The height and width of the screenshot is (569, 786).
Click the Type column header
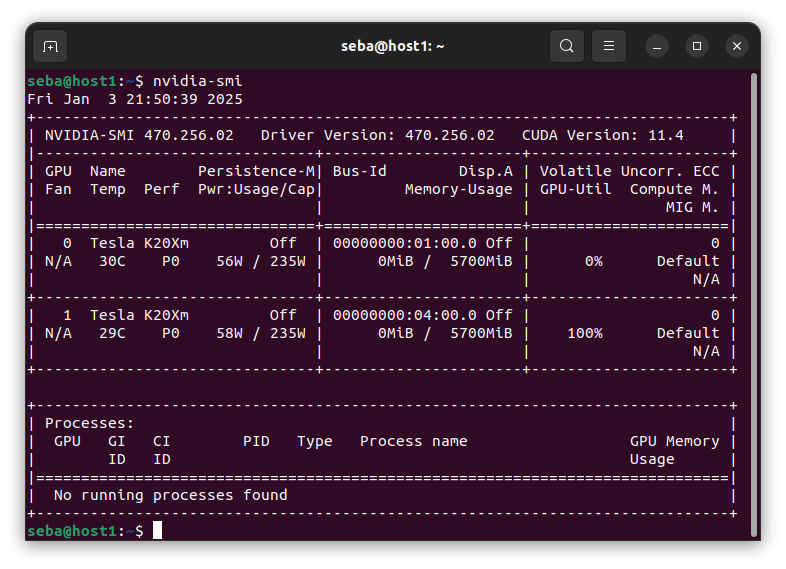tap(315, 442)
